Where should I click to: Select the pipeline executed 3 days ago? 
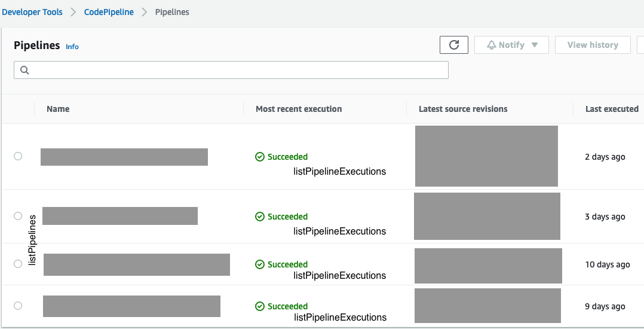click(x=18, y=216)
